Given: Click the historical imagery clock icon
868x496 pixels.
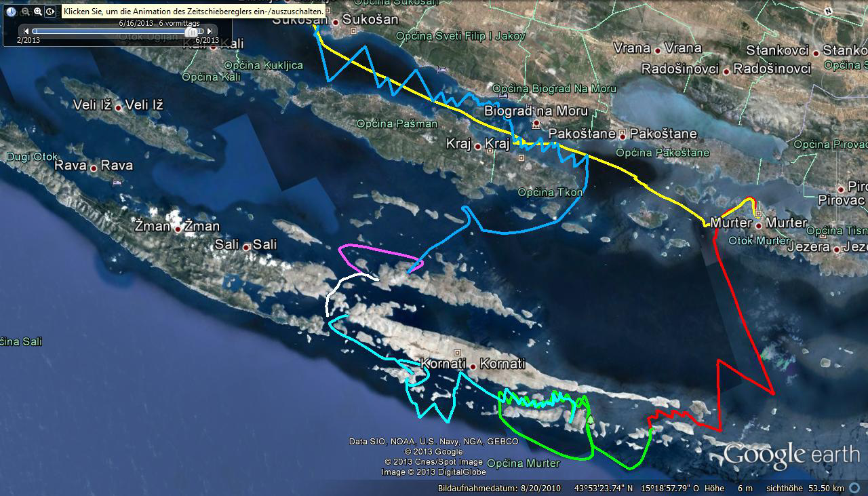Looking at the screenshot, I should click(12, 12).
